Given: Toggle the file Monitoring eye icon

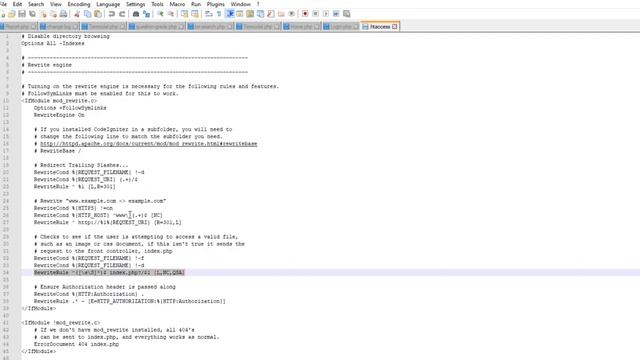Looking at the screenshot, I should click(291, 14).
